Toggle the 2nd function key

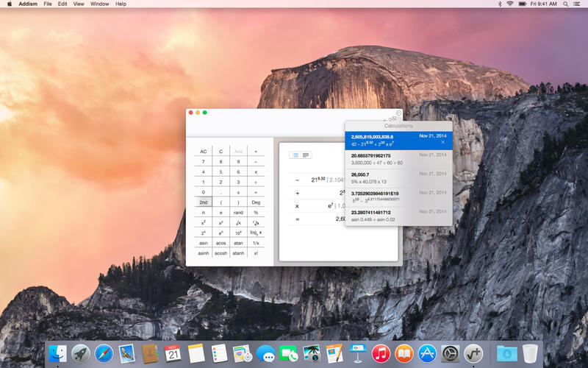point(204,202)
